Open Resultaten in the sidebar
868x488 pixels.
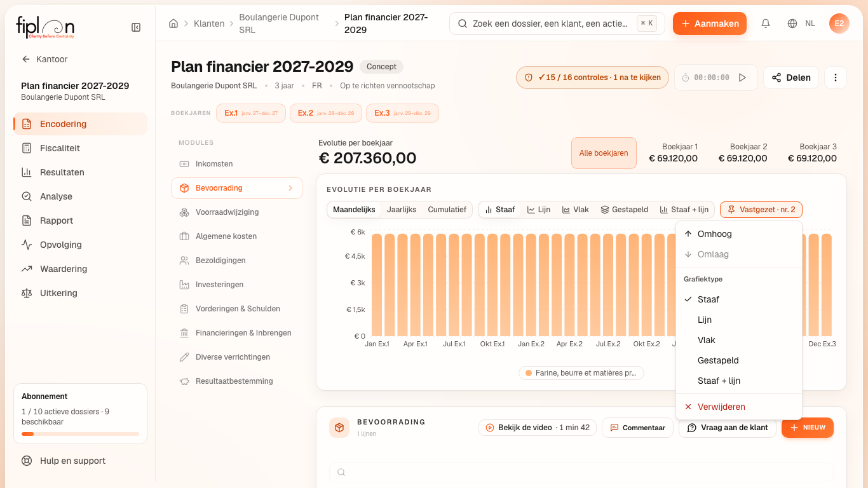click(x=81, y=172)
